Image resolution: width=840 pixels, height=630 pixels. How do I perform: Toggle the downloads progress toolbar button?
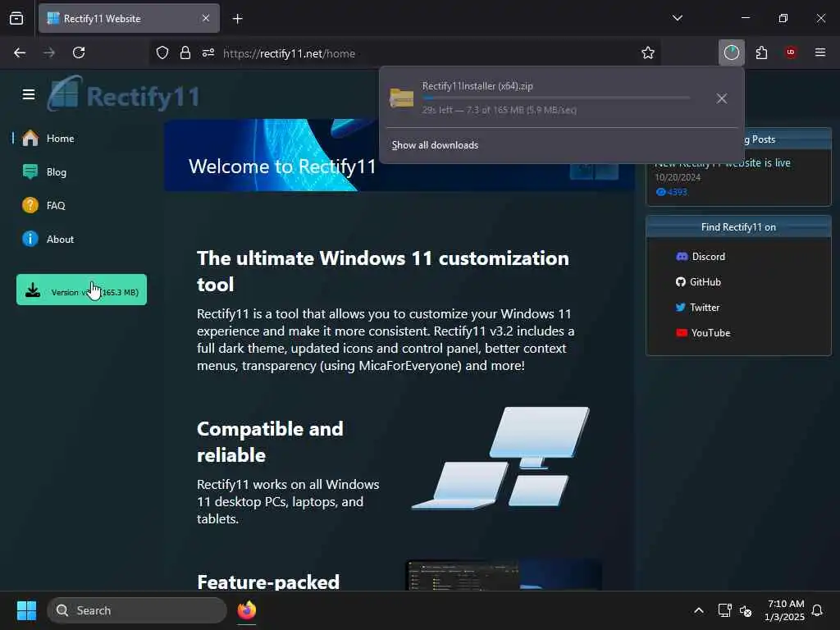731,52
